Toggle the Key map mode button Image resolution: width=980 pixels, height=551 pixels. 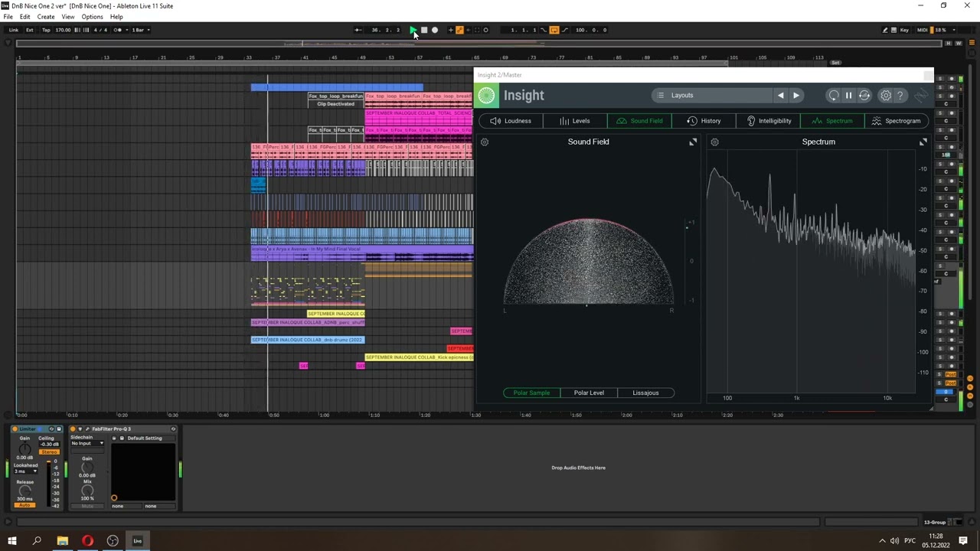[x=904, y=30]
